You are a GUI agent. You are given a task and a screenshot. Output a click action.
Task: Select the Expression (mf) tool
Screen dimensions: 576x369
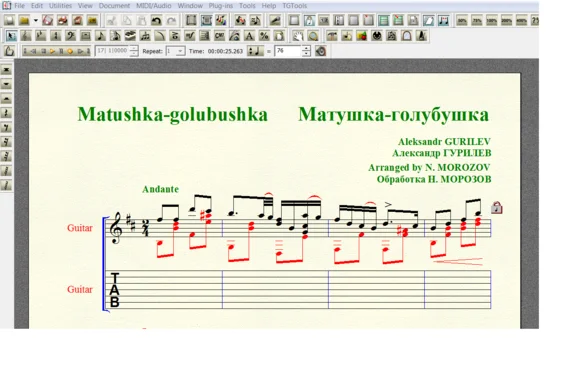pyautogui.click(x=190, y=36)
